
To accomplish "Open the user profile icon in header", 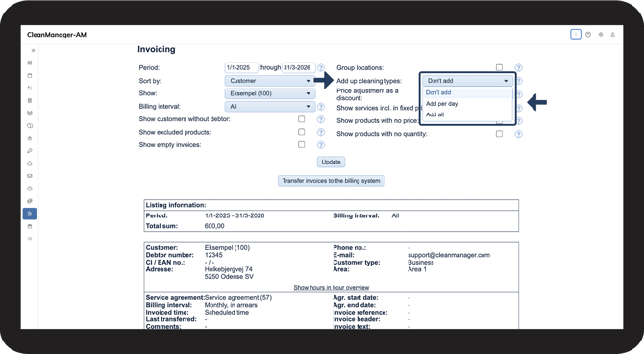I will point(613,35).
